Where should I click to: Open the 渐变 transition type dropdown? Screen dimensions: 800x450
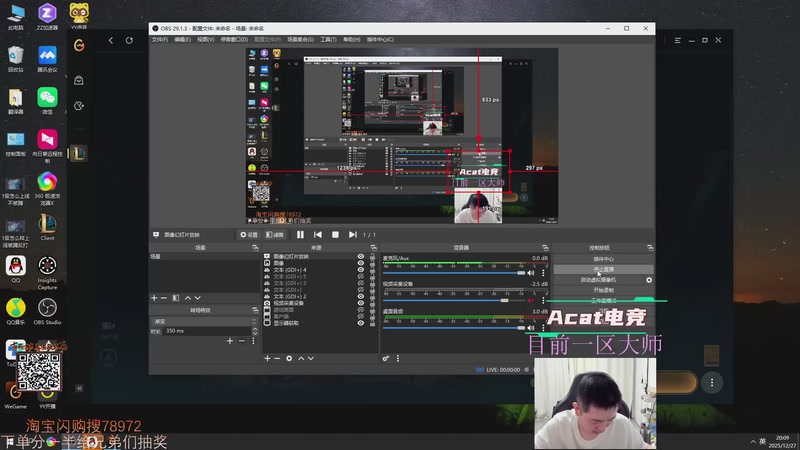[x=204, y=321]
